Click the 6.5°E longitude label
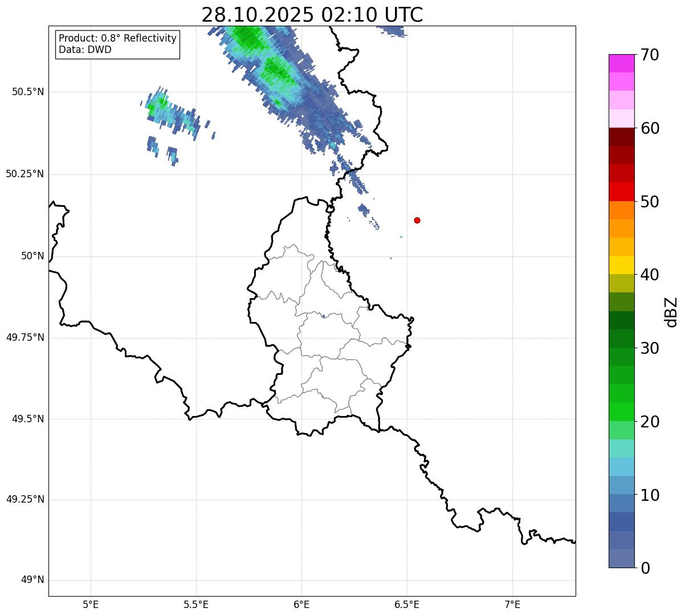This screenshot has height=616, width=685. (x=407, y=605)
